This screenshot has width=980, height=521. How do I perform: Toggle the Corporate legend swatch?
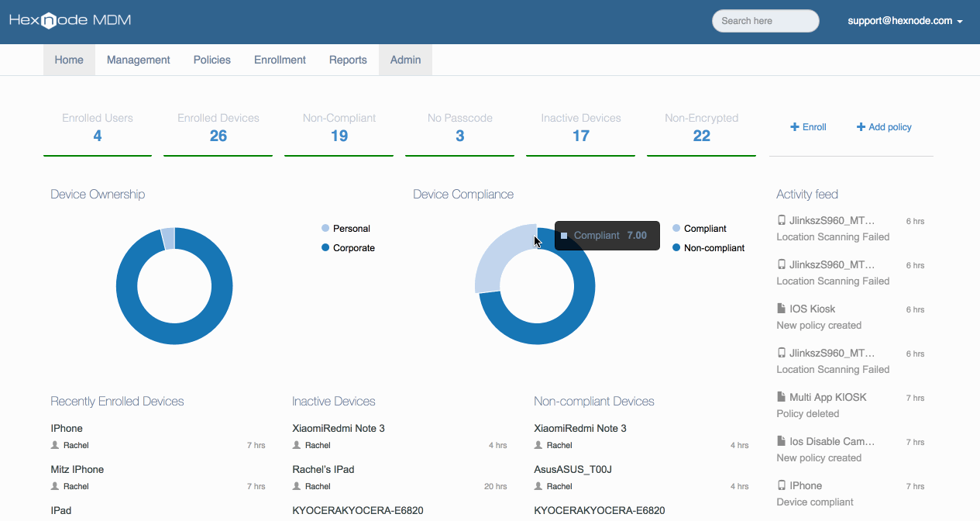(325, 248)
